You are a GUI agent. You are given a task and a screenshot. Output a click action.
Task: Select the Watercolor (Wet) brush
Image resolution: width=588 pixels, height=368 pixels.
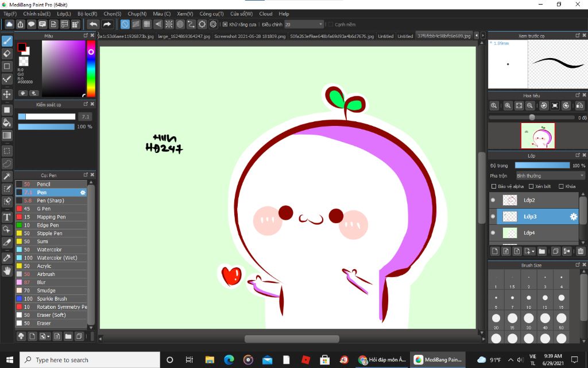51,258
